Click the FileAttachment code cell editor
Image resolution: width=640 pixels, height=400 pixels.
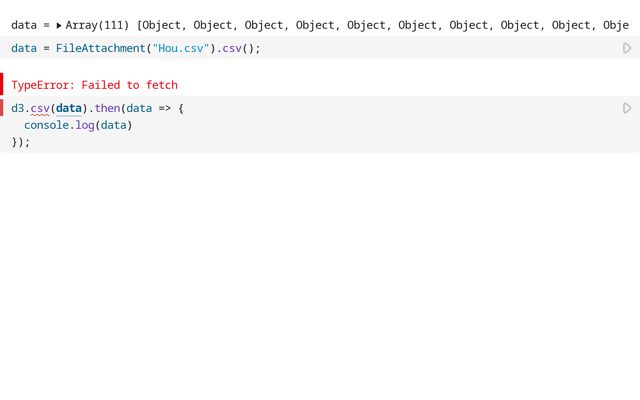[x=320, y=48]
